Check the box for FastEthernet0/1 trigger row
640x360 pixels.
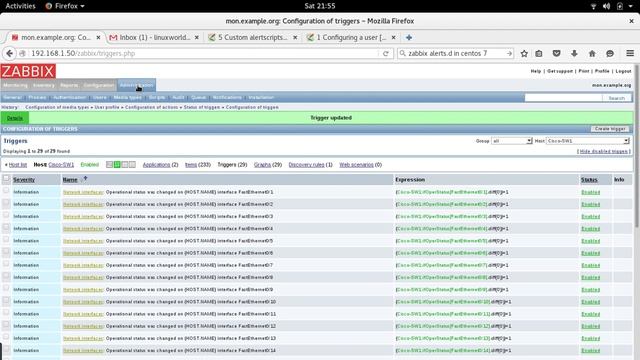(6, 191)
